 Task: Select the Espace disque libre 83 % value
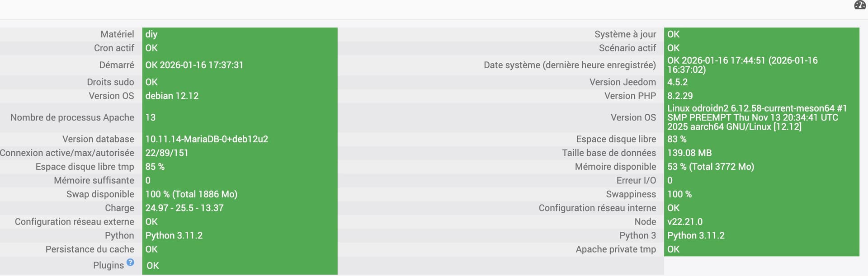[677, 139]
